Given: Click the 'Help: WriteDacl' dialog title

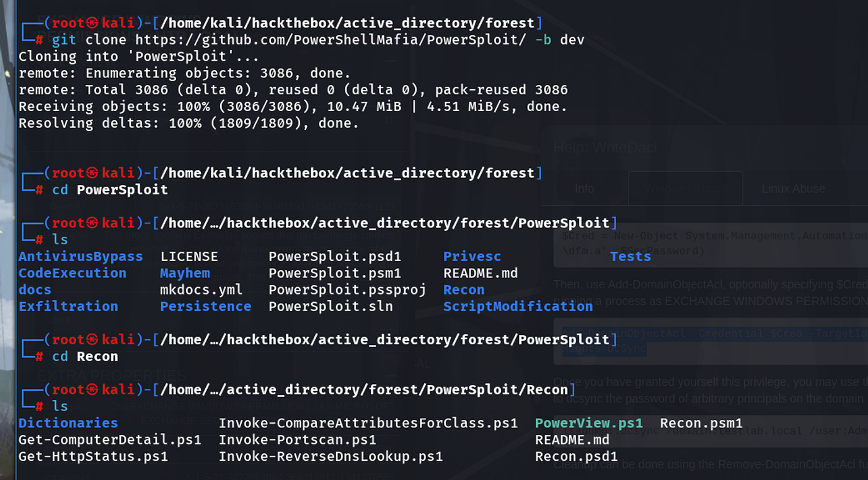Looking at the screenshot, I should pyautogui.click(x=604, y=148).
